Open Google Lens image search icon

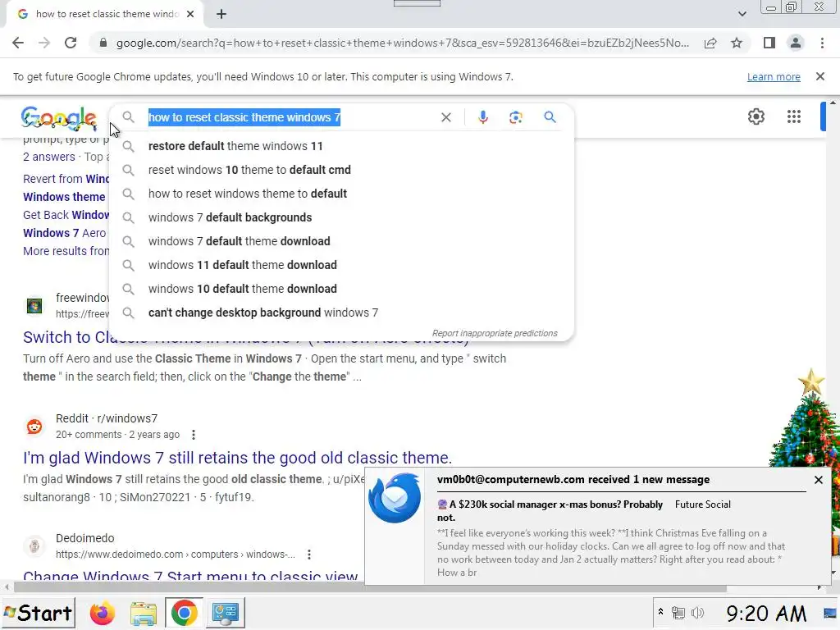pyautogui.click(x=515, y=117)
